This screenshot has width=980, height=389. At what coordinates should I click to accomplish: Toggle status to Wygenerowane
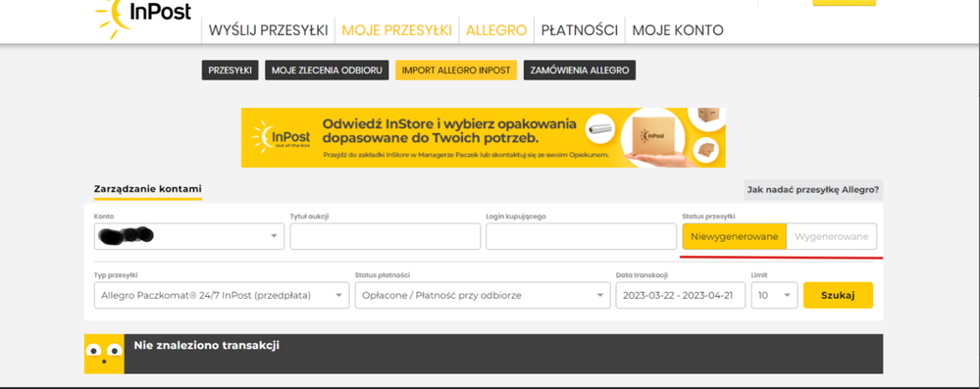[x=831, y=237]
